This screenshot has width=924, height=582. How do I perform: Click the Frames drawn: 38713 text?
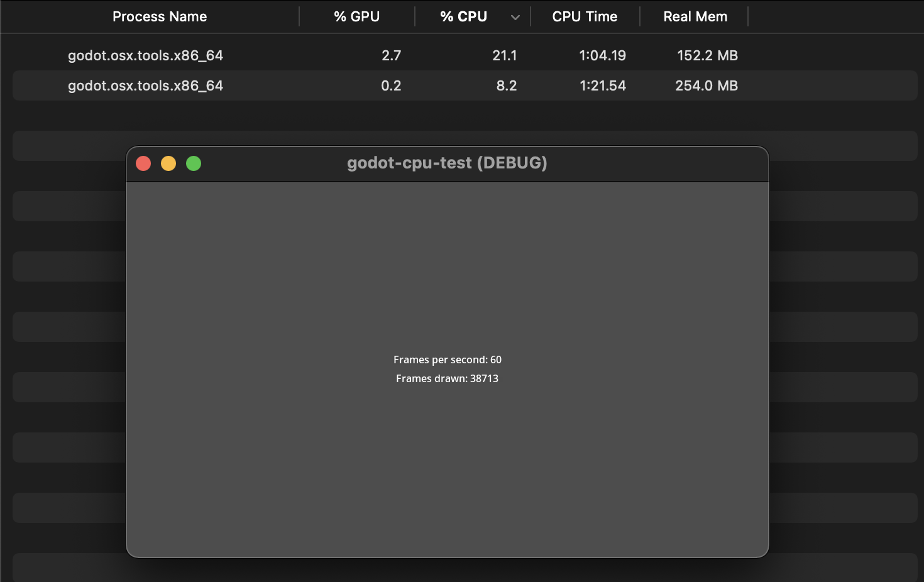coord(447,378)
